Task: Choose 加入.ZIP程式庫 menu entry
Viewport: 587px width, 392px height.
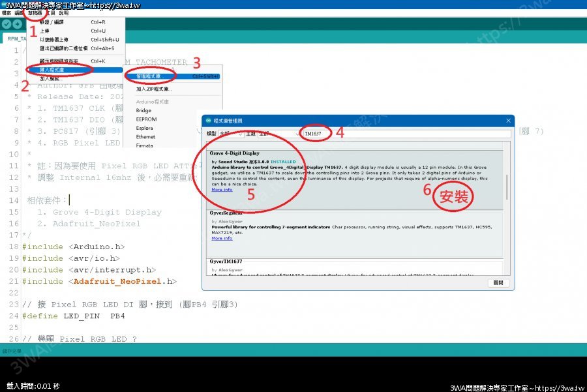Action: 153,89
